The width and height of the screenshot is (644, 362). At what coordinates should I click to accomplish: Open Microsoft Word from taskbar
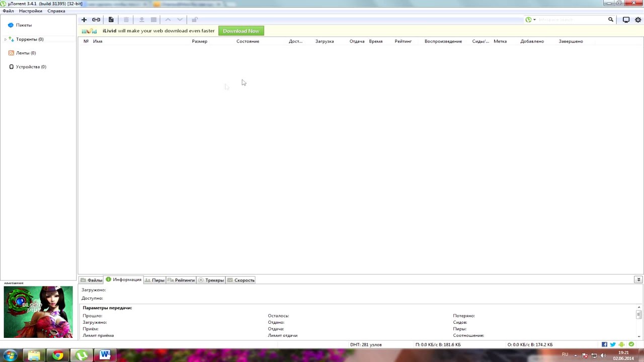105,355
